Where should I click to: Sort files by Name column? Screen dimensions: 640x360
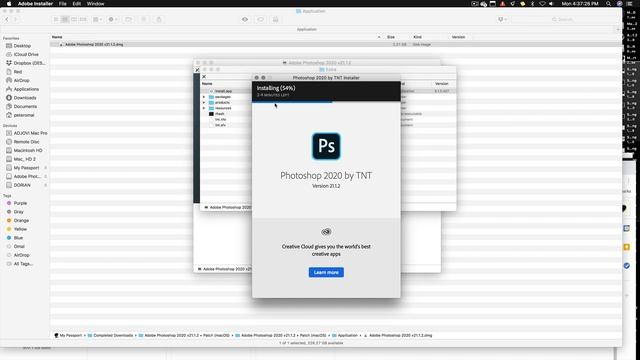[x=57, y=37]
